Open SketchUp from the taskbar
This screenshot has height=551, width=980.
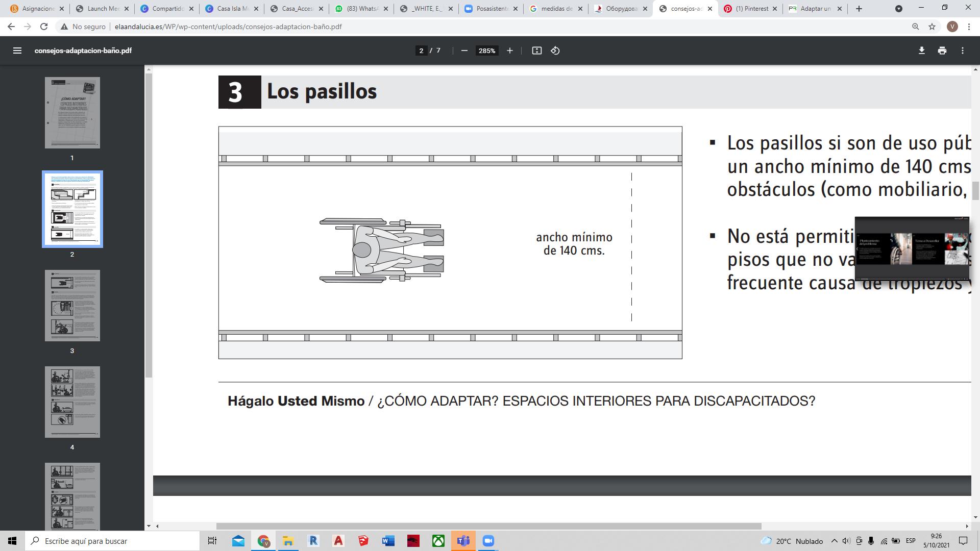coord(363,541)
